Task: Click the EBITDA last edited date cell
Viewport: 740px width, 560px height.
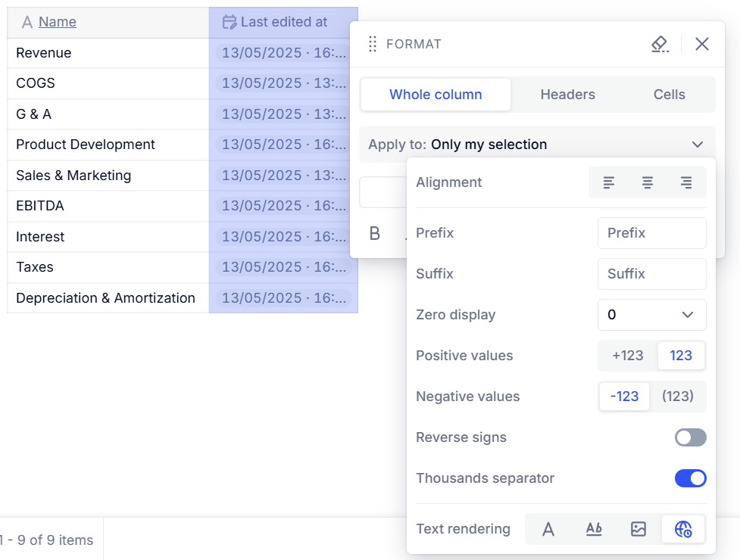Action: (283, 206)
